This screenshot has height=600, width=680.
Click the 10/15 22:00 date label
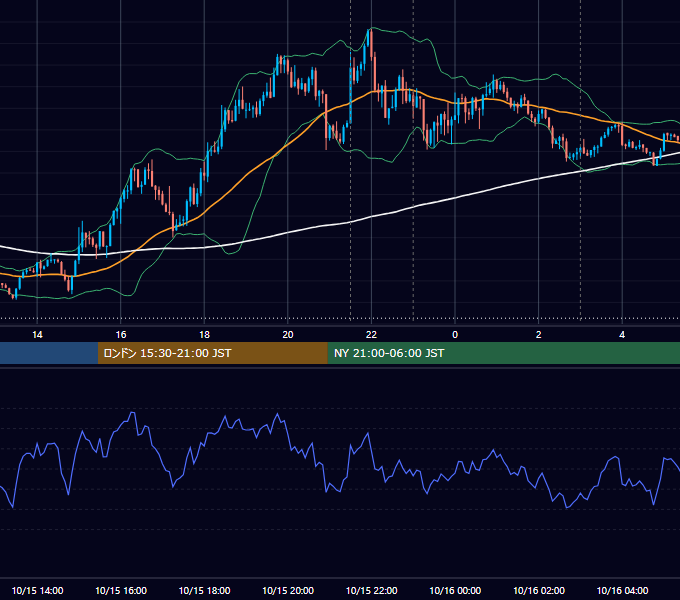pos(372,590)
